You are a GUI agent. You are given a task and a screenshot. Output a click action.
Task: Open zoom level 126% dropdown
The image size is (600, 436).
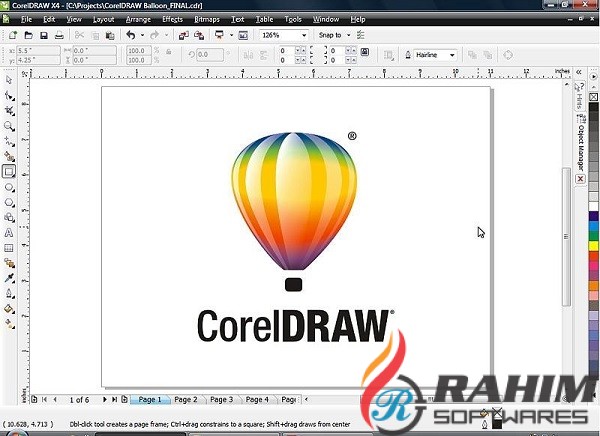tap(304, 35)
